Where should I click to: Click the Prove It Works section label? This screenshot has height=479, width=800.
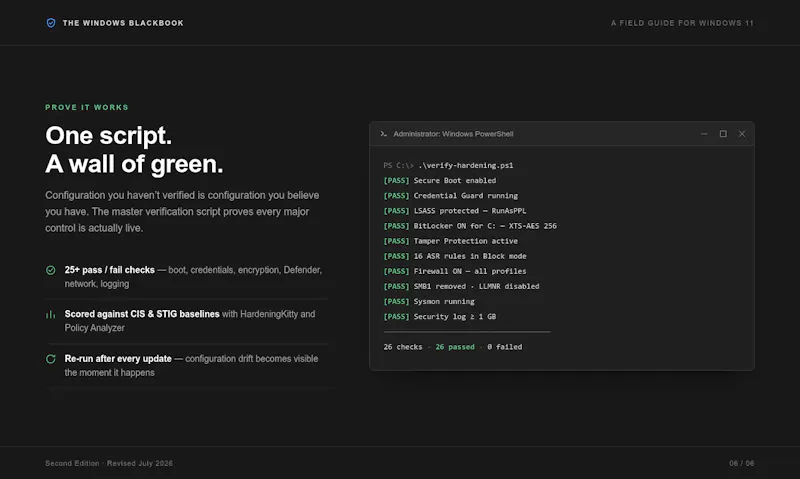tap(87, 107)
